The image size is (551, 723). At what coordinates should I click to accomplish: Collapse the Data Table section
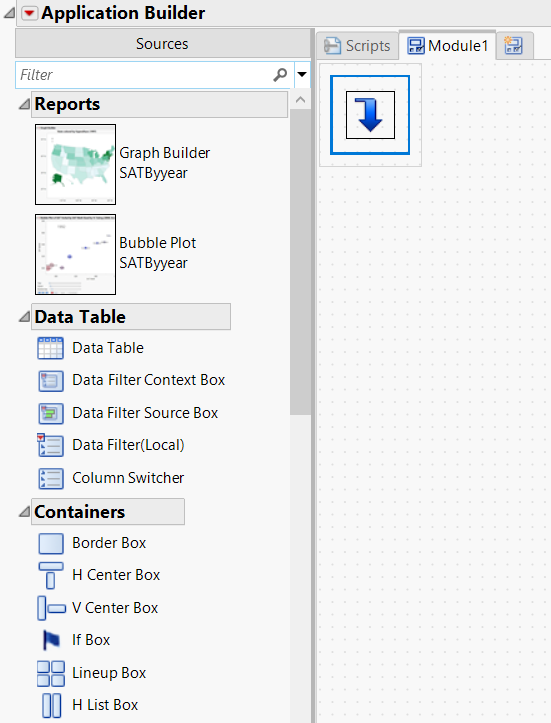pos(24,317)
